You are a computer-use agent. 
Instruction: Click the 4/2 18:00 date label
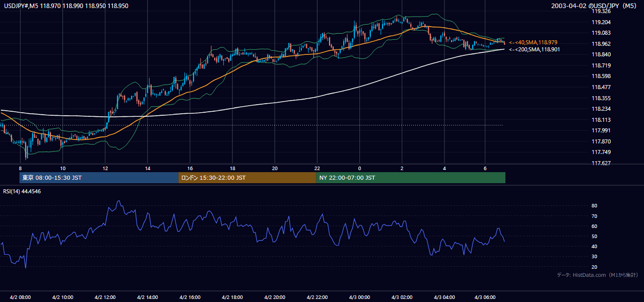click(232, 297)
